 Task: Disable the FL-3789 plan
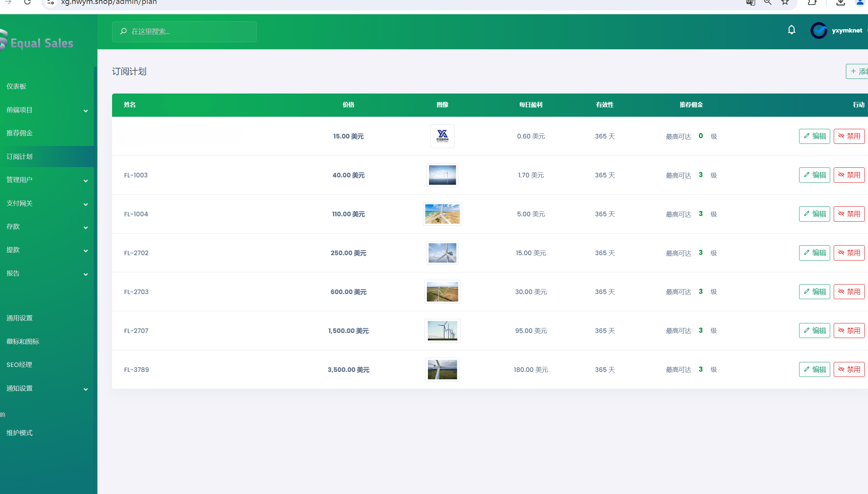coord(849,370)
